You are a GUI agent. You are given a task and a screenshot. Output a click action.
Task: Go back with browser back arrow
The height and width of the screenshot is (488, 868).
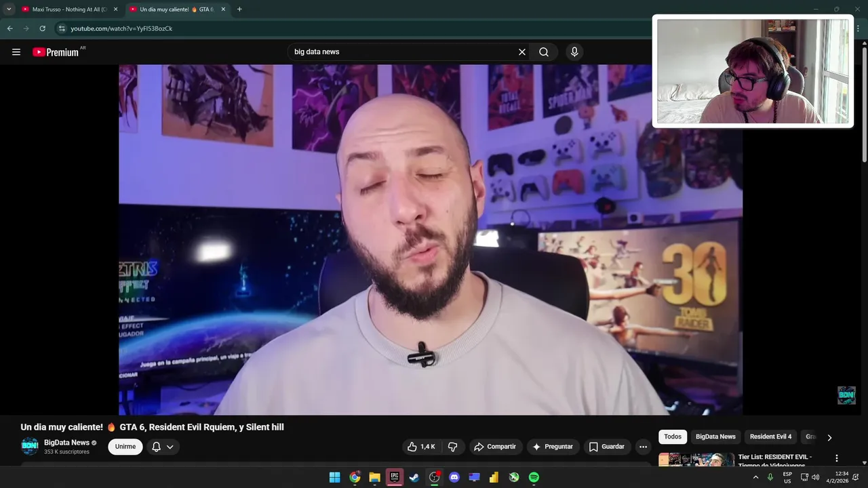9,28
